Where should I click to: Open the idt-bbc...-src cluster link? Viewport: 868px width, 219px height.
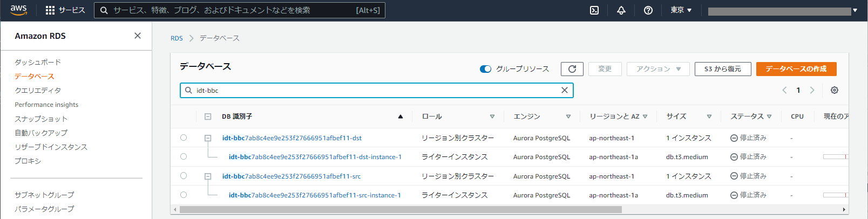(291, 176)
